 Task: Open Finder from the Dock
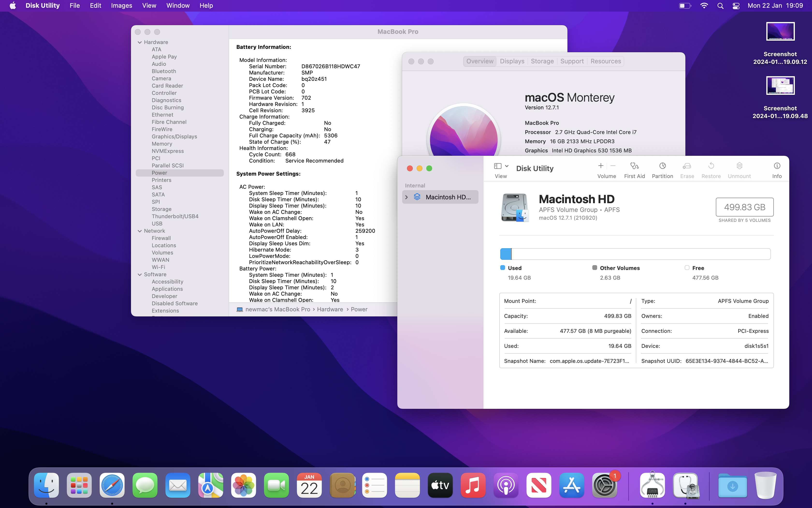point(46,485)
